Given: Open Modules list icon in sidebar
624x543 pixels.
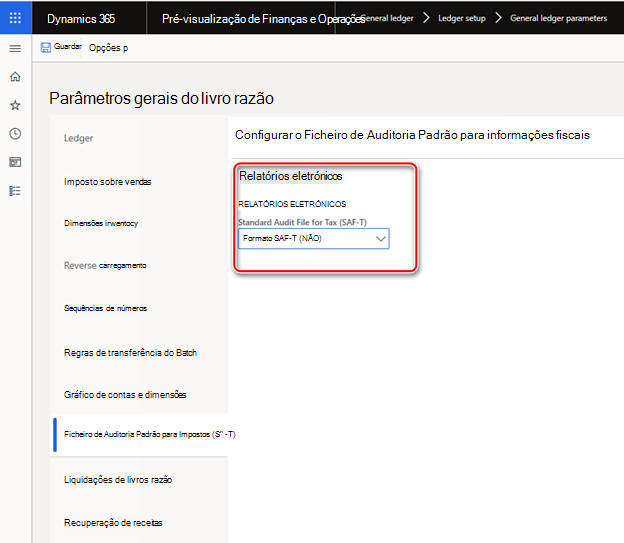Looking at the screenshot, I should tap(15, 191).
